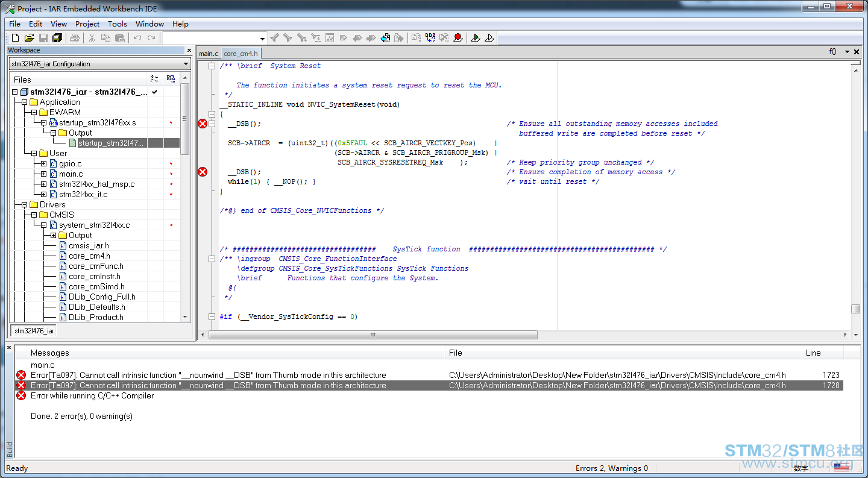The image size is (868, 478).
Task: Open the quick search combo box dropdown
Action: pyautogui.click(x=262, y=38)
